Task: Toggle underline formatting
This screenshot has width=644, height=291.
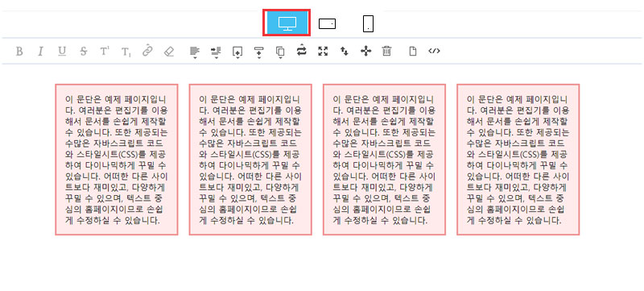Action: [x=62, y=52]
